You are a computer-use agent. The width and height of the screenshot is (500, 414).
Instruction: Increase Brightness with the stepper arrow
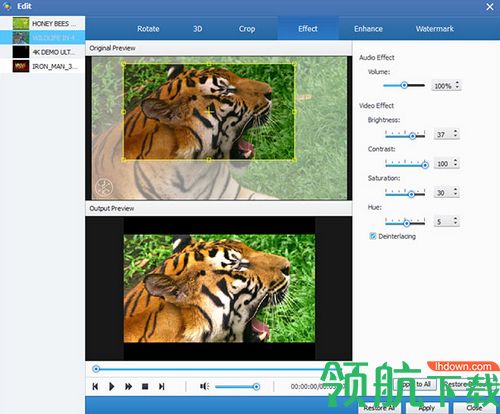tap(456, 131)
